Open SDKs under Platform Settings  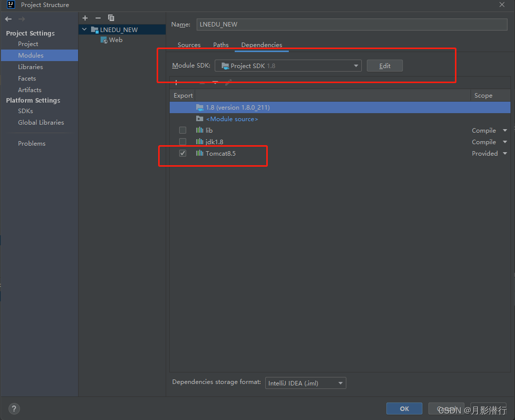[x=26, y=111]
